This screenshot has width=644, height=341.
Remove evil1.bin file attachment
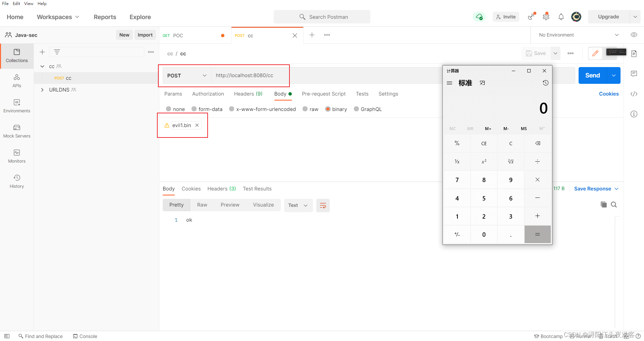(x=197, y=125)
